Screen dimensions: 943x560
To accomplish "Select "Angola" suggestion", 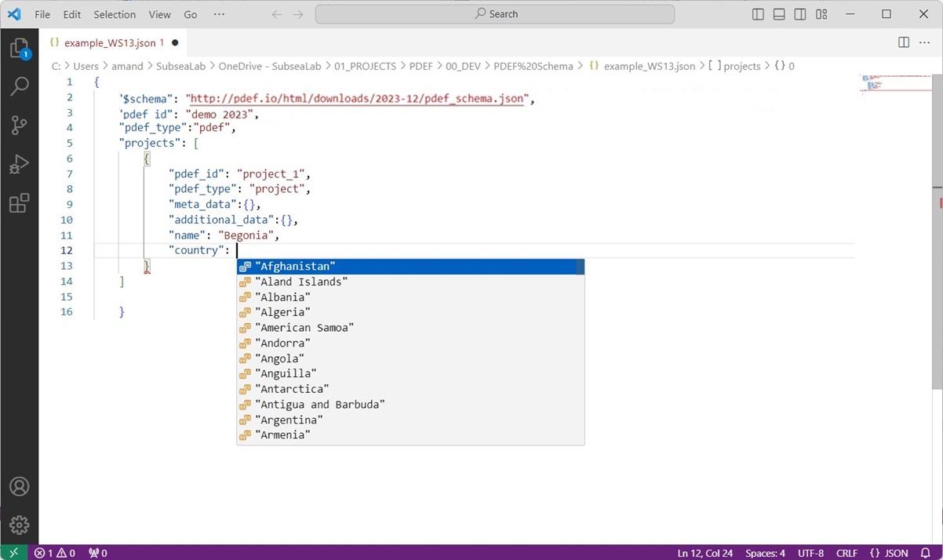I will pyautogui.click(x=410, y=358).
